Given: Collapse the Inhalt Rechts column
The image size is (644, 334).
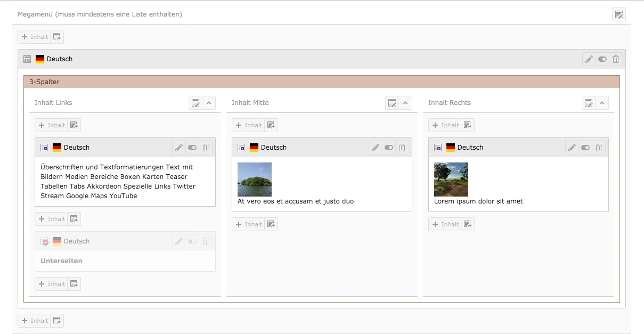Looking at the screenshot, I should click(601, 102).
